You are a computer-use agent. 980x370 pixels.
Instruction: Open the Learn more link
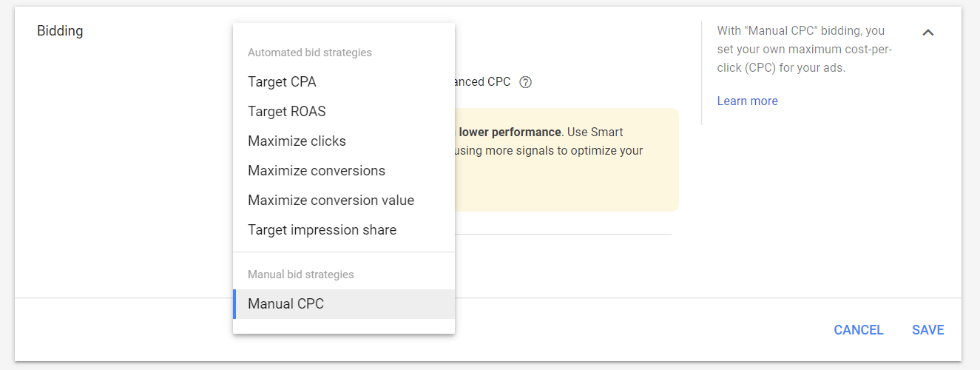tap(747, 101)
